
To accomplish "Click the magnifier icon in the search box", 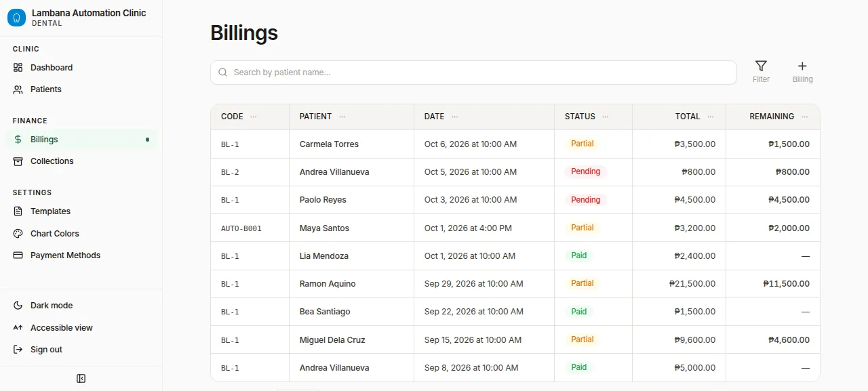I will coord(222,73).
